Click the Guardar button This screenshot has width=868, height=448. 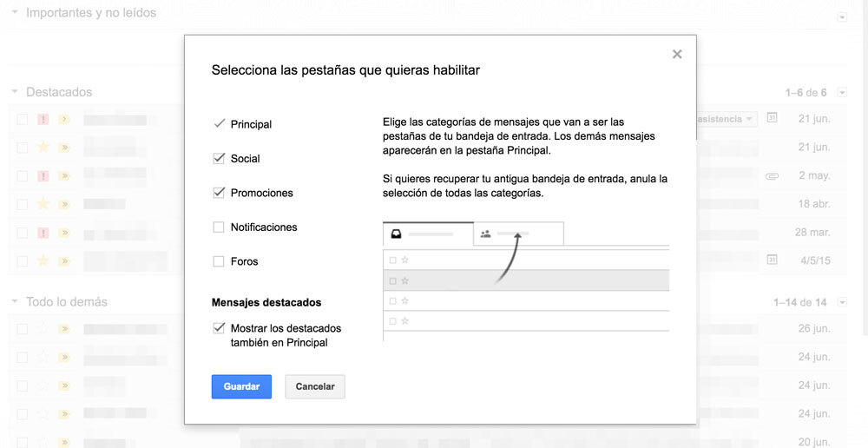pyautogui.click(x=241, y=386)
